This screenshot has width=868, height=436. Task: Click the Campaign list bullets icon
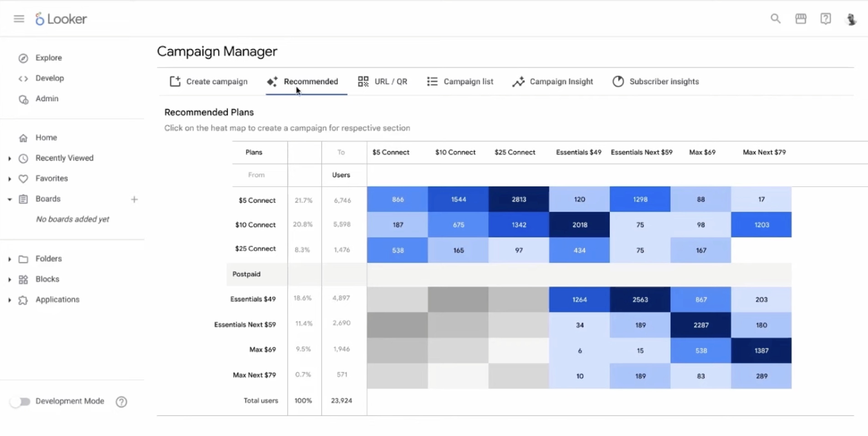[x=432, y=81]
